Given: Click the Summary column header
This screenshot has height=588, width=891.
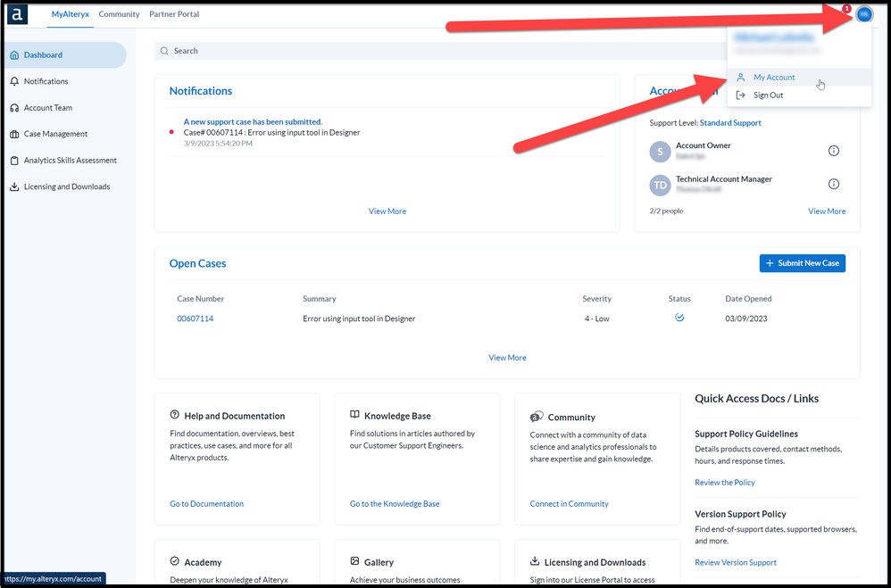Looking at the screenshot, I should click(x=320, y=299).
